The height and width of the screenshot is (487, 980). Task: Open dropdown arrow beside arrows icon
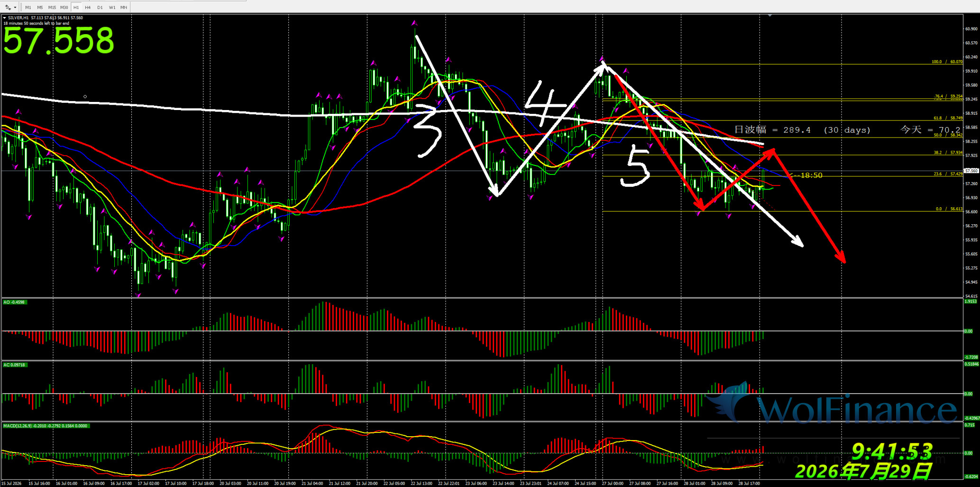(15, 7)
